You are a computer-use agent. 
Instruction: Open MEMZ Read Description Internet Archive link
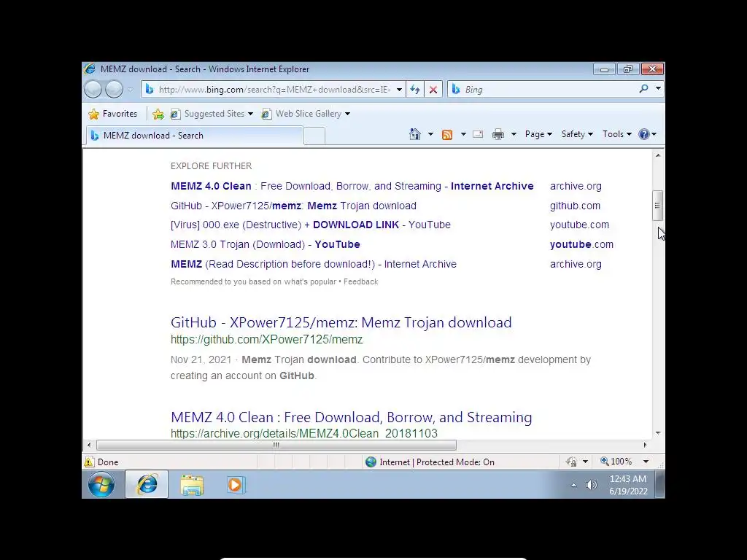pos(314,264)
